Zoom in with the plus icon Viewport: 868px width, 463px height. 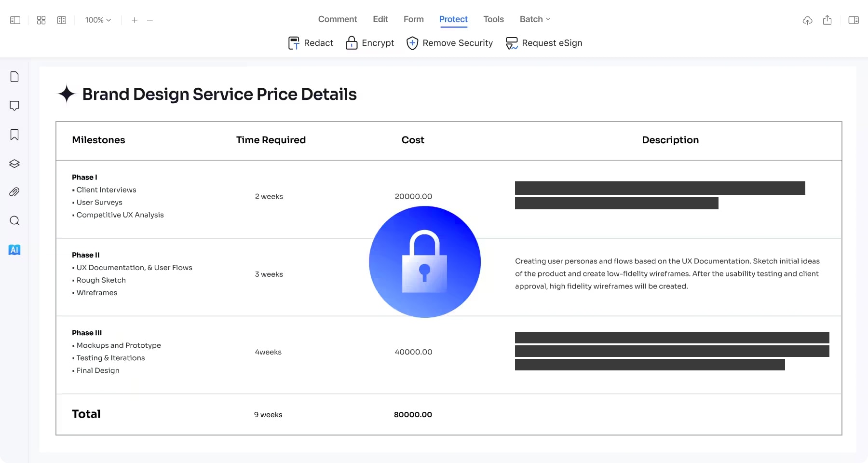coord(135,20)
